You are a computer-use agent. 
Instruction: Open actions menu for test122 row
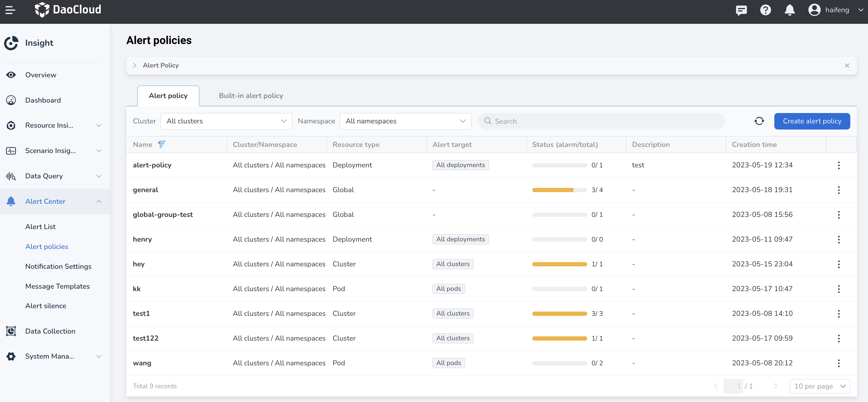pyautogui.click(x=839, y=338)
